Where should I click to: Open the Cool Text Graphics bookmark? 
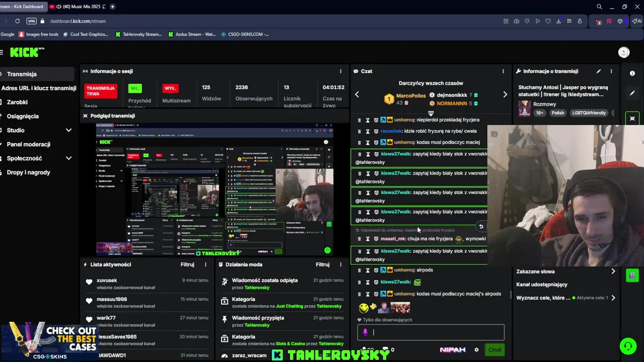pos(85,34)
